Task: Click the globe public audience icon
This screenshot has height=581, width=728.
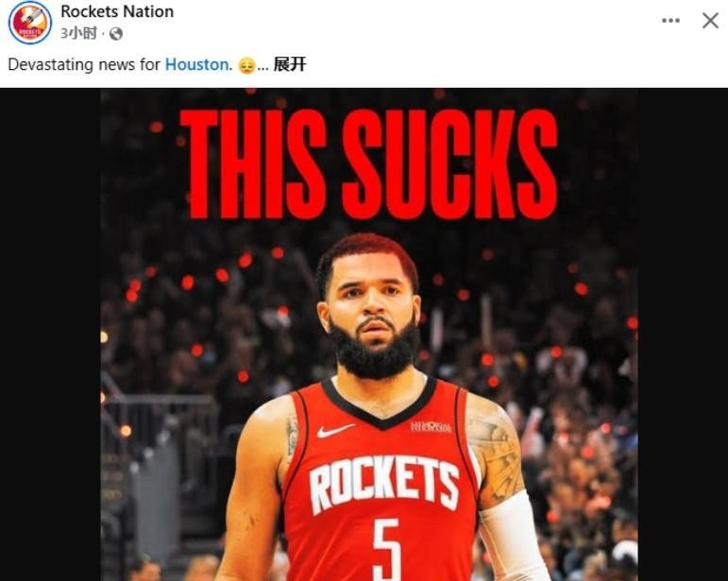Action: tap(115, 34)
